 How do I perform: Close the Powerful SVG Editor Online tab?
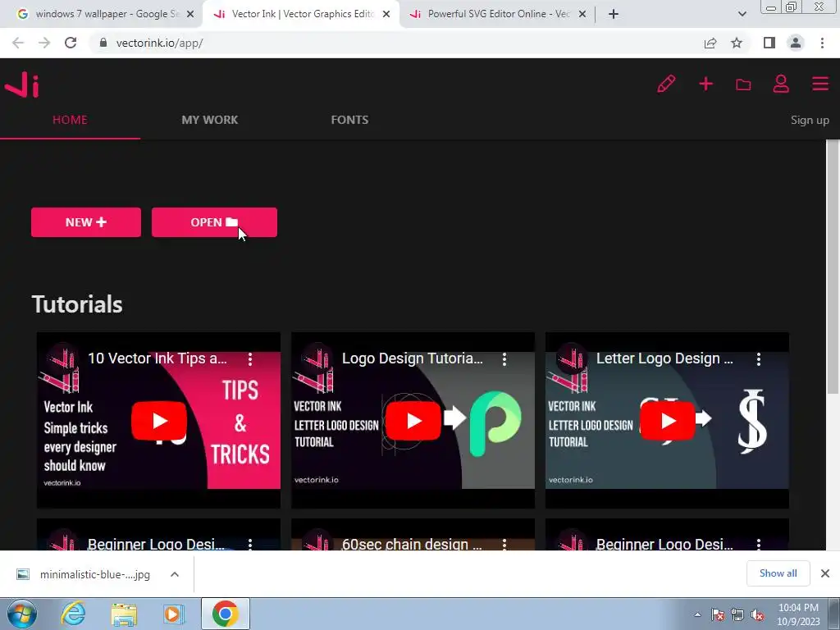(x=582, y=14)
